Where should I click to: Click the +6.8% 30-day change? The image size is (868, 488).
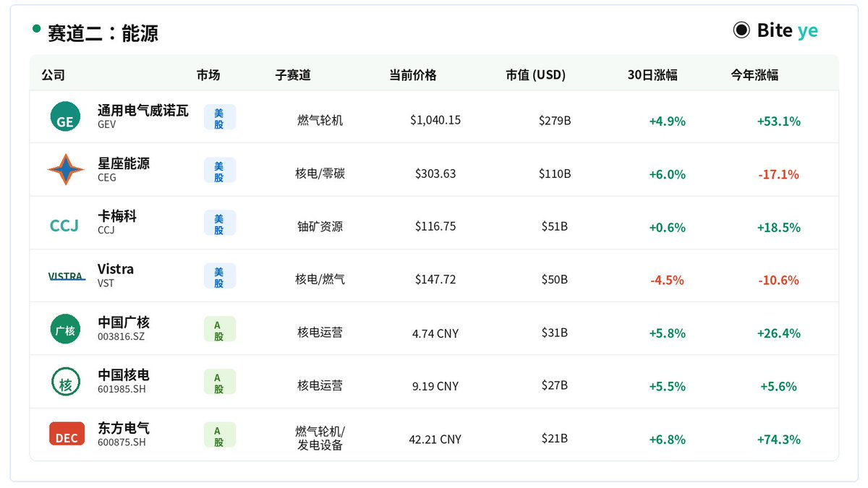667,439
